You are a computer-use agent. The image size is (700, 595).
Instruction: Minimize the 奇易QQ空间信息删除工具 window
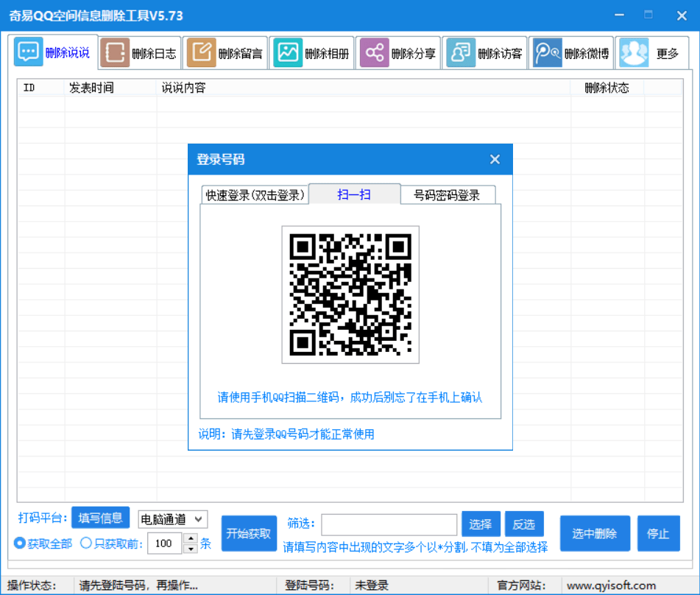coord(619,15)
